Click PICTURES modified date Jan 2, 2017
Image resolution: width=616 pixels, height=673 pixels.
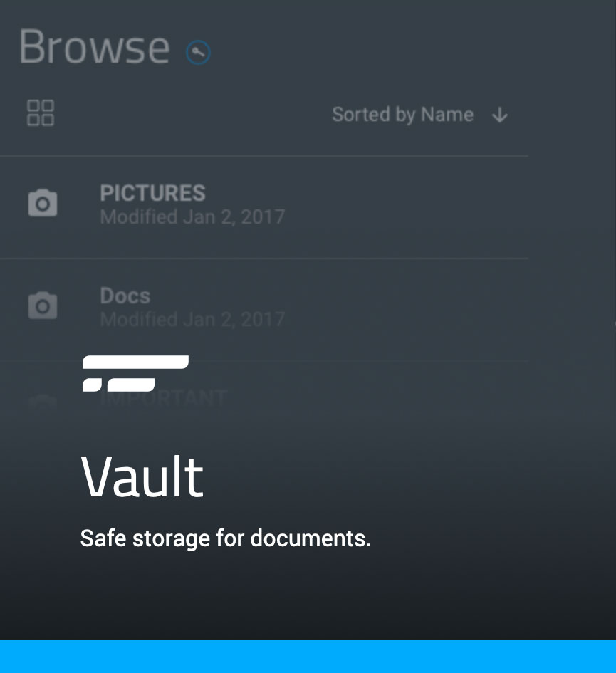coord(192,216)
